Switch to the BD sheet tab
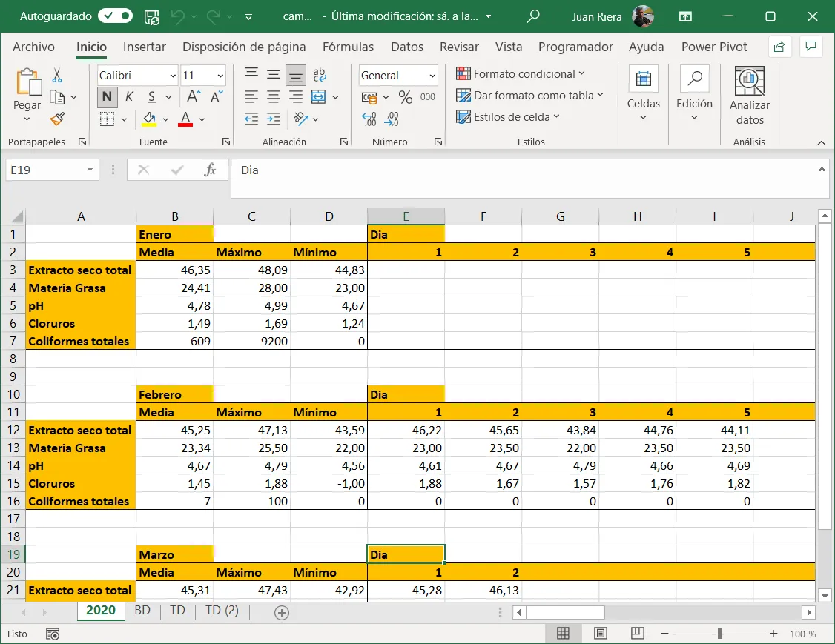 [x=142, y=611]
